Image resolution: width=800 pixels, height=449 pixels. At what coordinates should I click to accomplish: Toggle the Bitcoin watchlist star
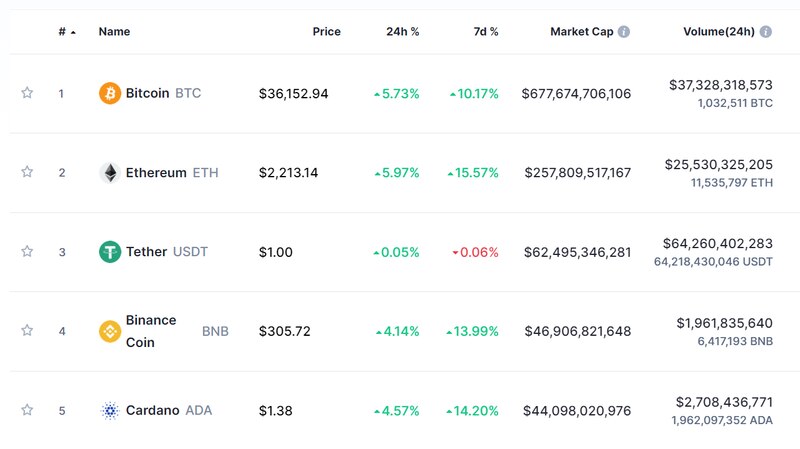pos(27,93)
